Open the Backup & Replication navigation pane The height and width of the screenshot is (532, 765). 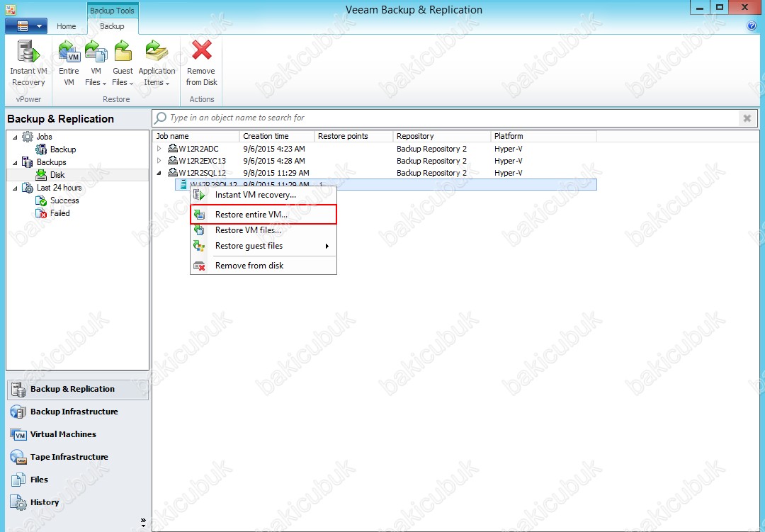pos(78,389)
